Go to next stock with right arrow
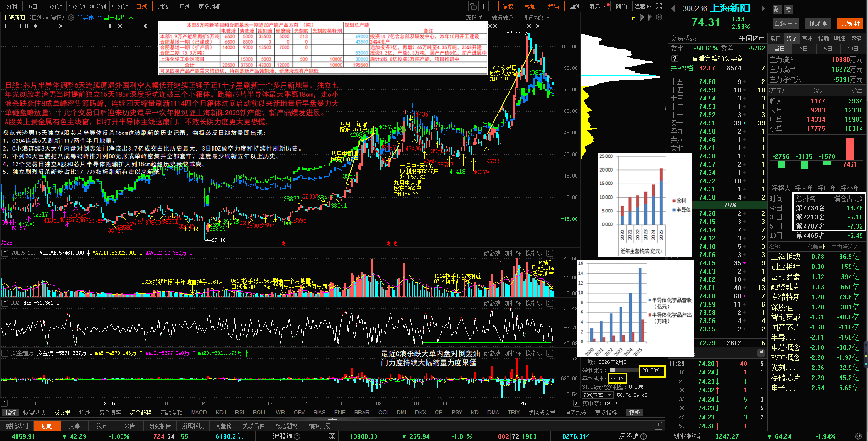This screenshot has width=868, height=441. pos(763,8)
